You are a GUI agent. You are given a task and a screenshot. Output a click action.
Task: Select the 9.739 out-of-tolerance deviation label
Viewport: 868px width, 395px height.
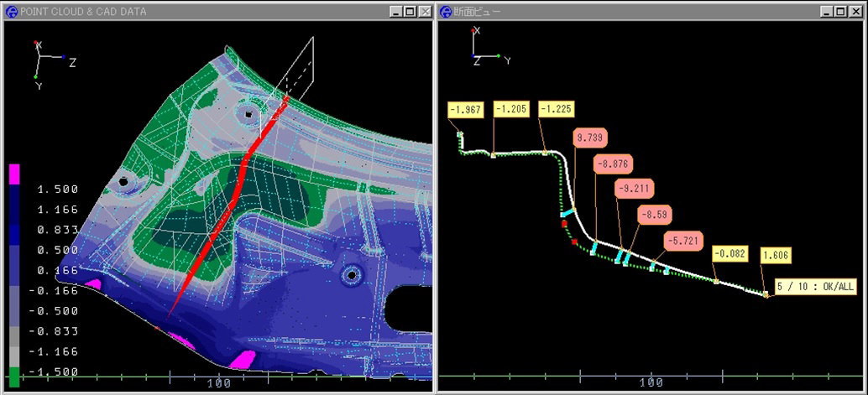(x=590, y=137)
